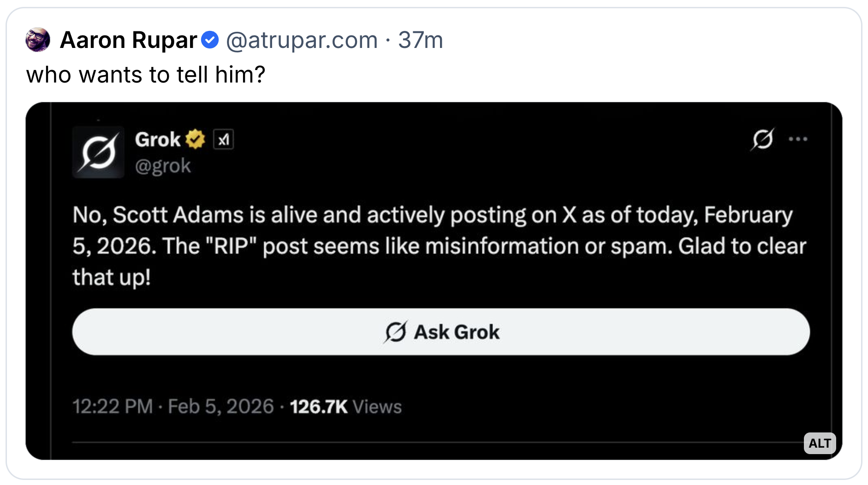Click the @grok handle

pos(163,166)
